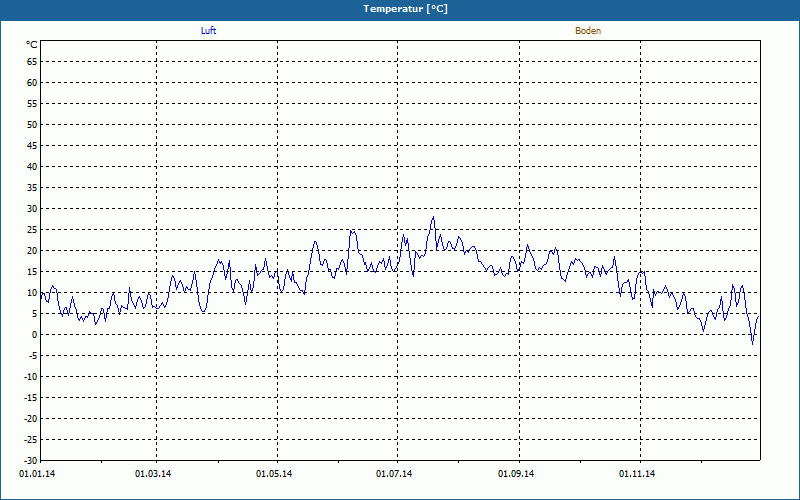Click the -25 value on temperature axis

[31, 439]
